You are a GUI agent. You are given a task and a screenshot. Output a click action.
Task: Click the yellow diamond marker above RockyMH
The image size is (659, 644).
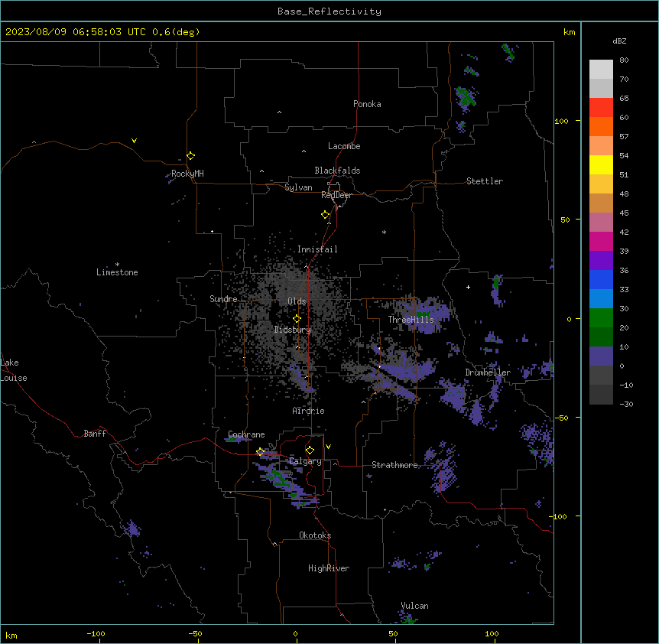tap(190, 156)
